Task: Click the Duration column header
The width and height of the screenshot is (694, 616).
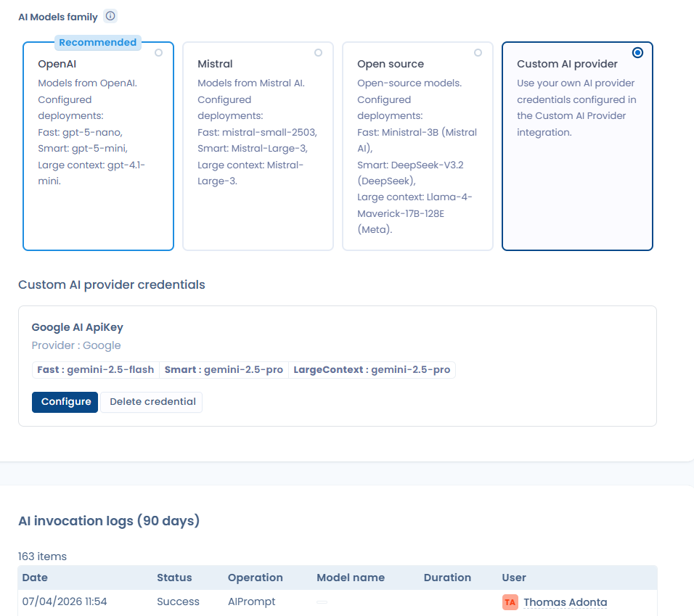Action: 447,578
